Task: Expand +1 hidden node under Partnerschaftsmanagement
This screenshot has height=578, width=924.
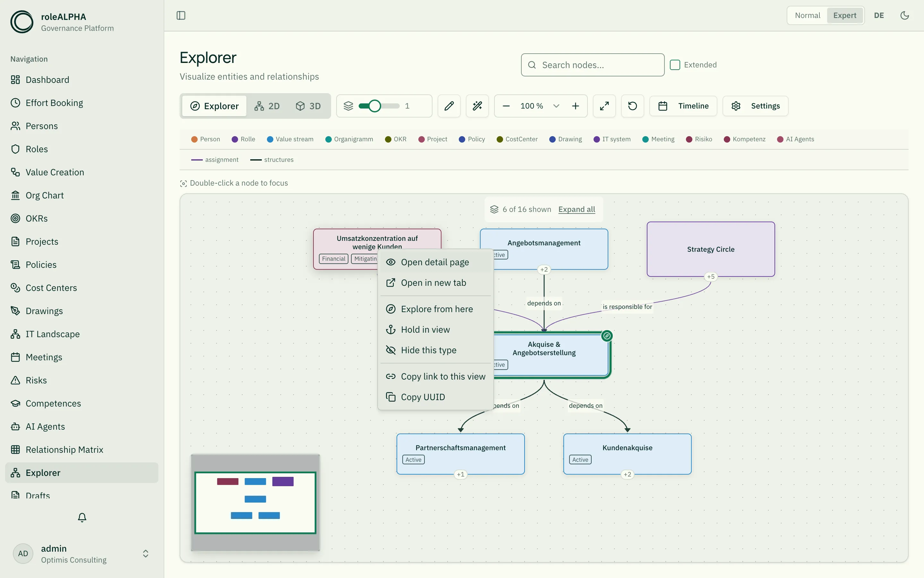Action: click(x=460, y=474)
